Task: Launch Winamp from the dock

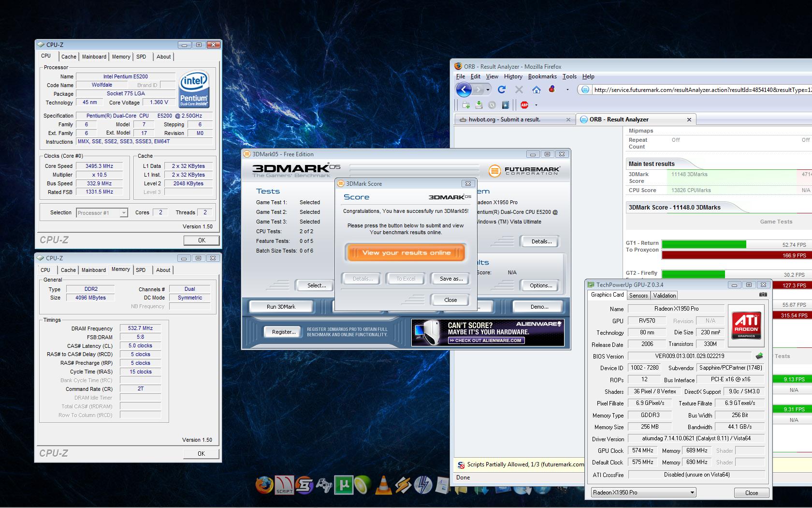Action: click(x=403, y=485)
